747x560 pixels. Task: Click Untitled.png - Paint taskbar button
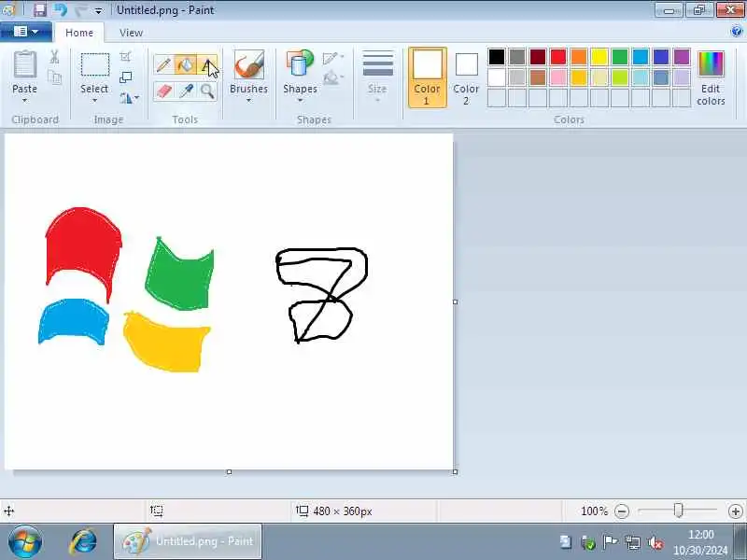click(x=188, y=541)
